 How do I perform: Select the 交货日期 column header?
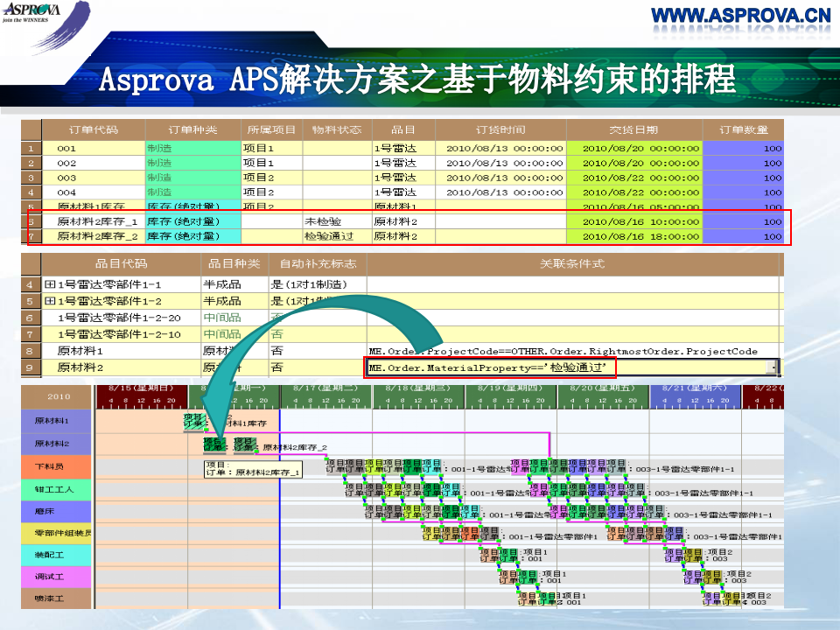pos(634,129)
